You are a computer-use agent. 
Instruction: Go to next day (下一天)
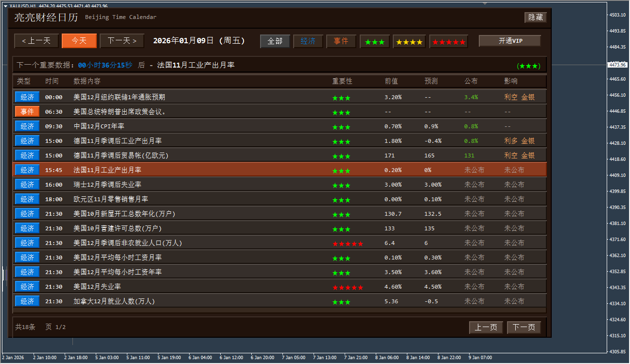(122, 41)
